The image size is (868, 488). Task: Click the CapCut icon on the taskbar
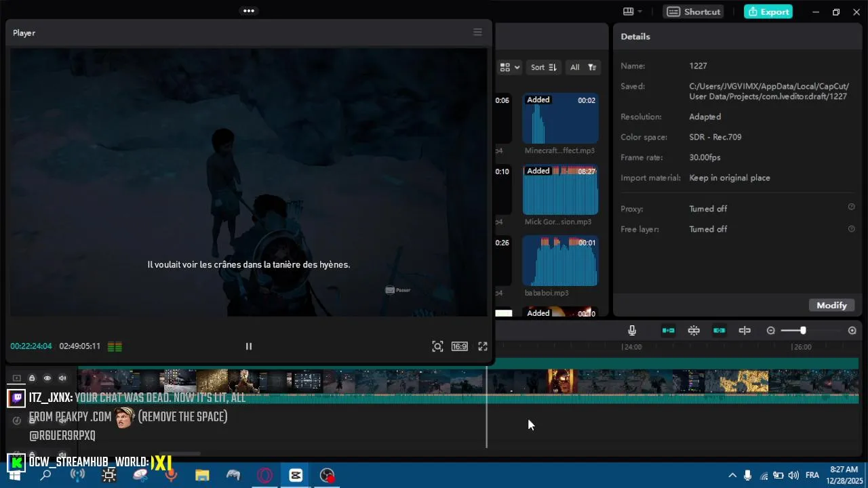click(296, 475)
